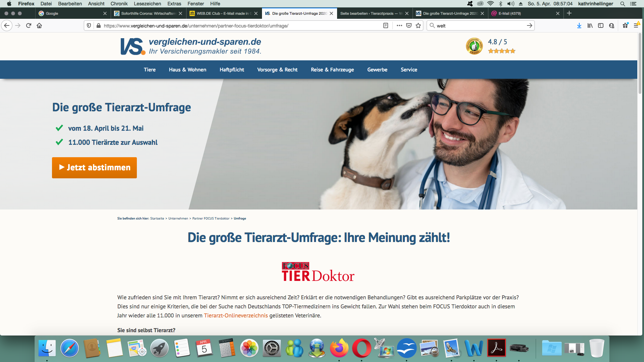
Task: Open the downloads arrow icon
Action: [x=579, y=25]
